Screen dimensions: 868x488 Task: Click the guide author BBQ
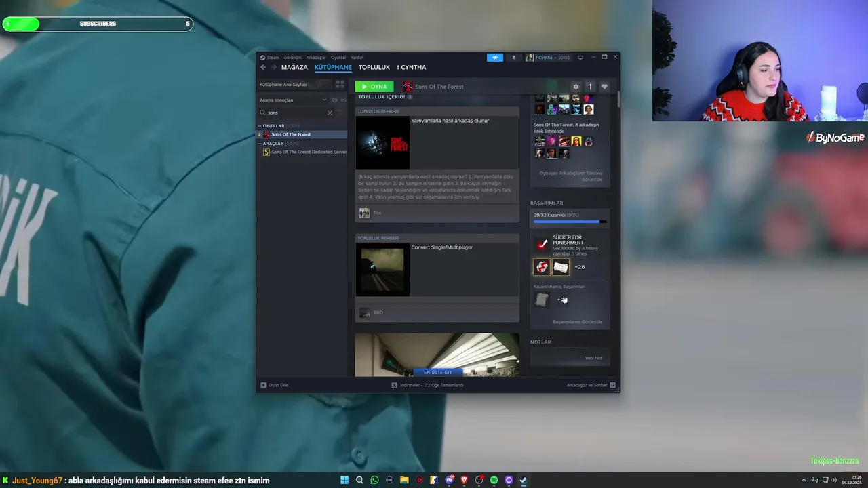[378, 312]
